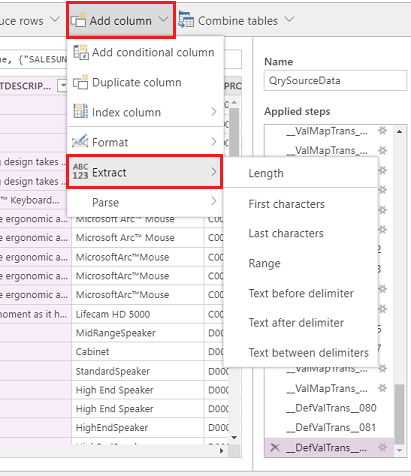Click the Extract ABC 123 icon
The image size is (411, 476).
(80, 172)
